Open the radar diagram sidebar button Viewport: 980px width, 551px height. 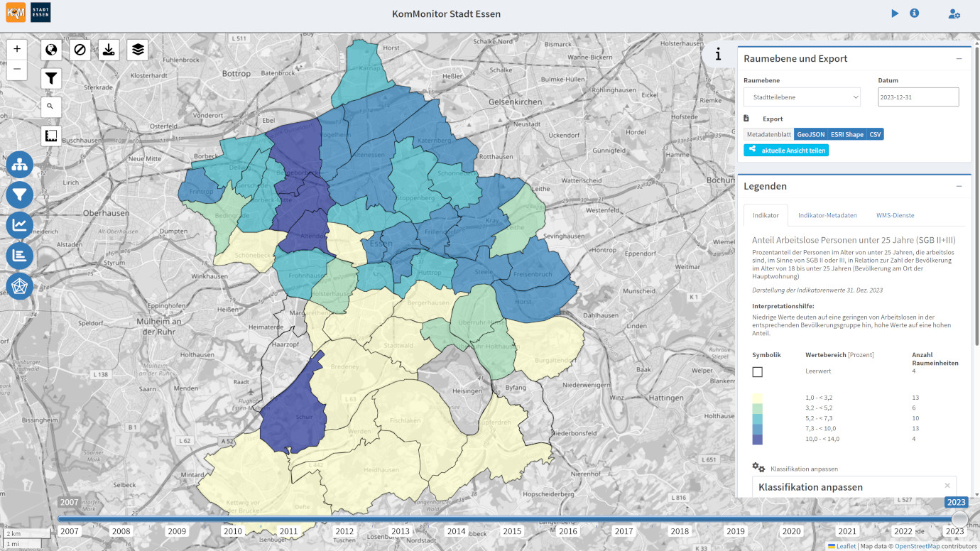point(20,286)
